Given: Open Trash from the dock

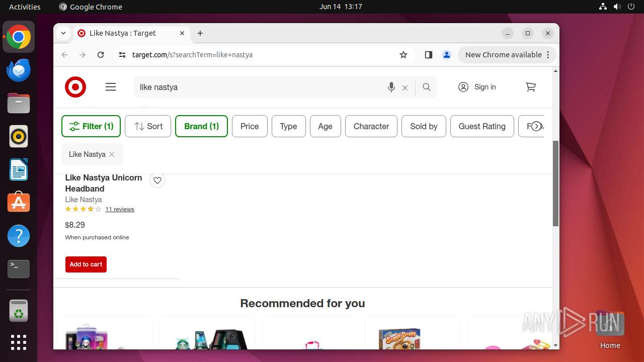Looking at the screenshot, I should tap(19, 311).
